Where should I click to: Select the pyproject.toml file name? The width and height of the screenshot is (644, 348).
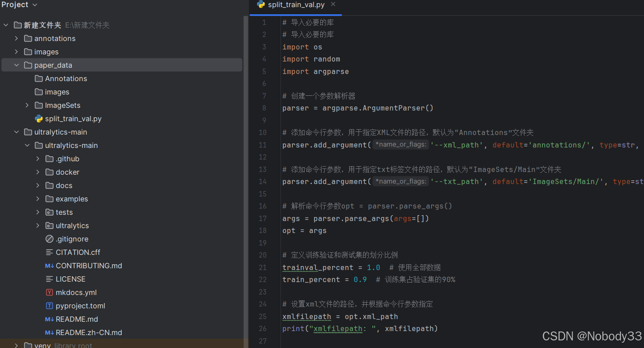80,306
